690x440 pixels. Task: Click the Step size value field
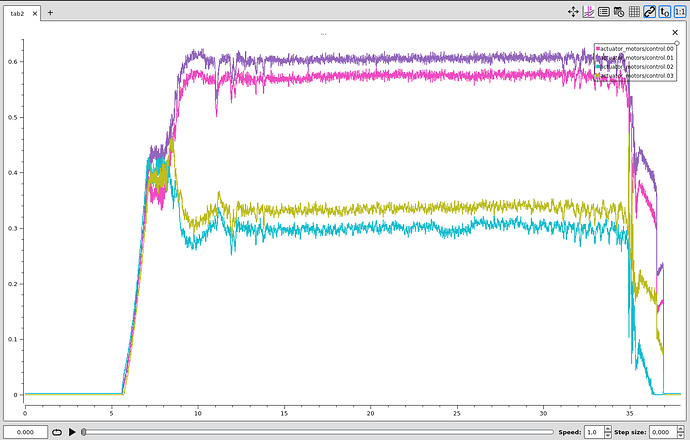[x=663, y=432]
